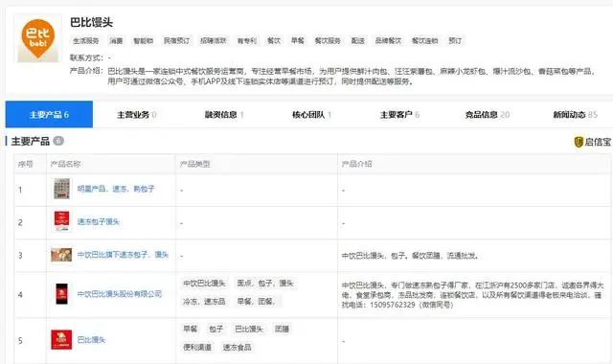Image resolution: width=613 pixels, height=364 pixels.
Task: Click the 巴比馒头 type tag in row 5
Action: click(249, 330)
